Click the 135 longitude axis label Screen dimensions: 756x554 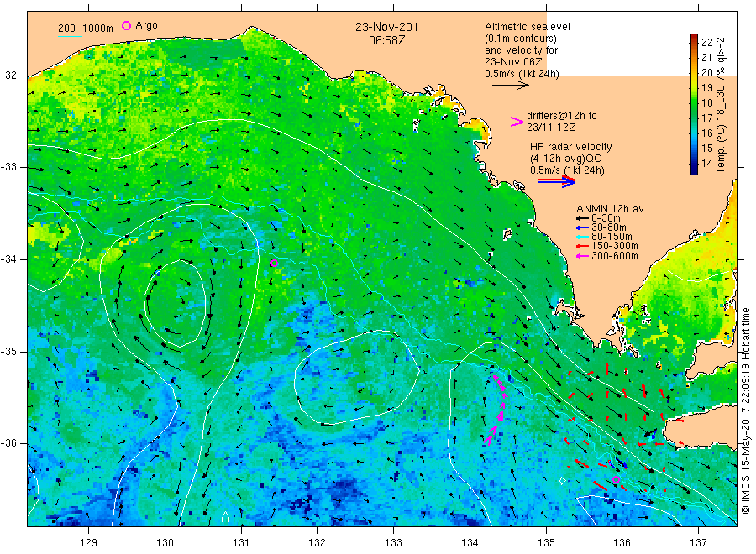(x=546, y=543)
